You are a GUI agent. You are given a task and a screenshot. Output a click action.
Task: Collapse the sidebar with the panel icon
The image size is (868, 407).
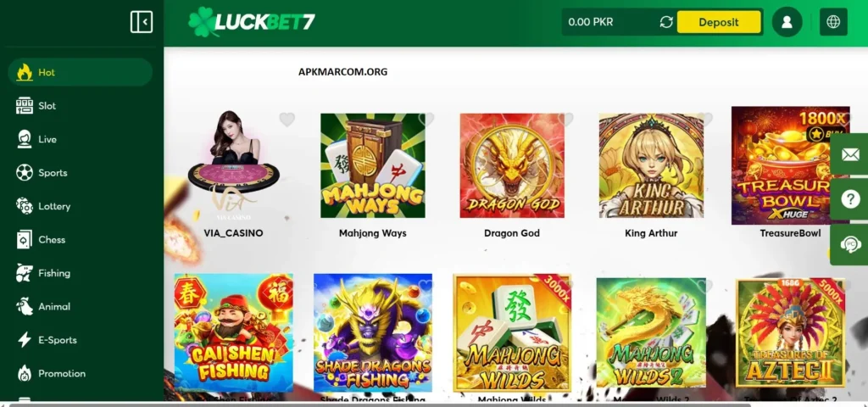point(142,22)
